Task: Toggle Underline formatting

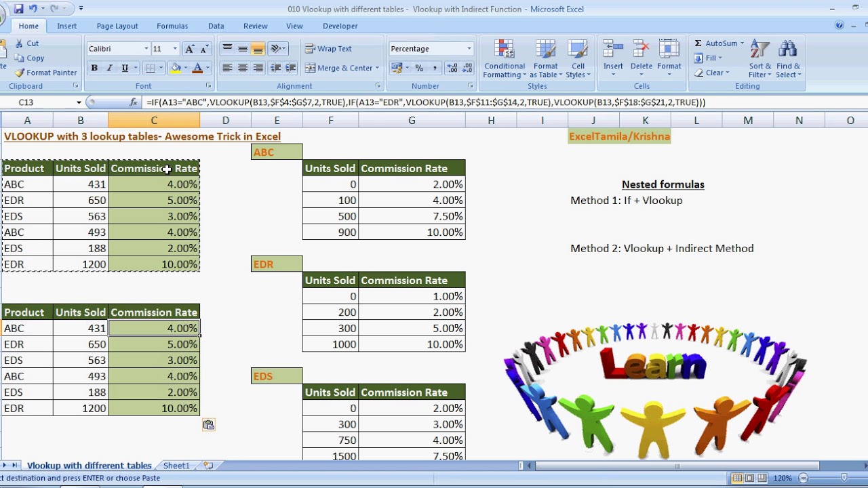Action: point(125,68)
